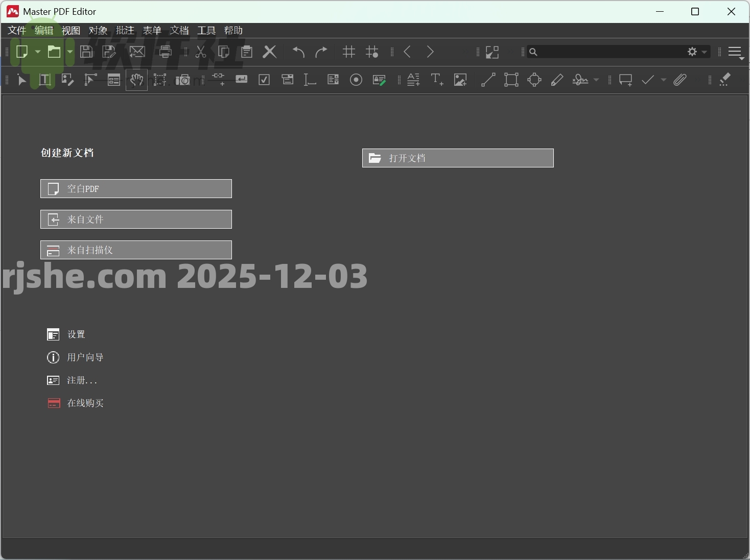Select the Insert Image tool

point(460,80)
